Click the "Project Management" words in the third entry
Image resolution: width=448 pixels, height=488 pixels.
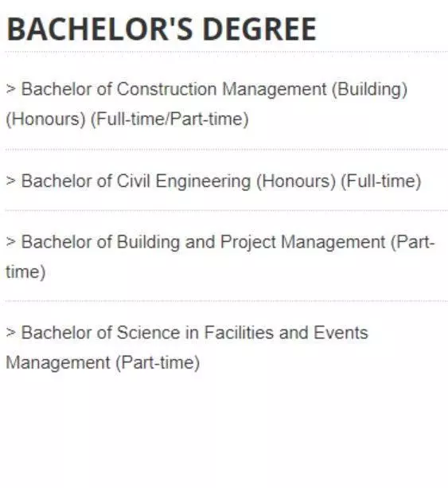click(x=303, y=242)
